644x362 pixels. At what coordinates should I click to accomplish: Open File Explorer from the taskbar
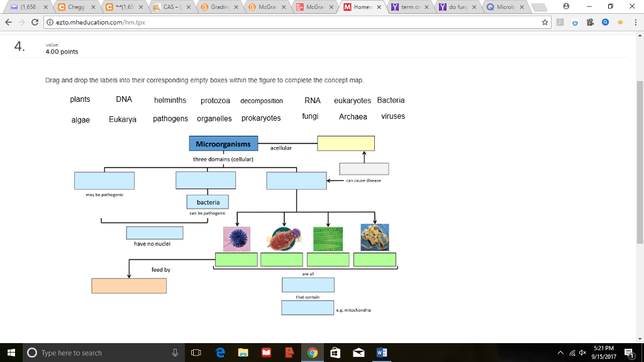(x=243, y=352)
